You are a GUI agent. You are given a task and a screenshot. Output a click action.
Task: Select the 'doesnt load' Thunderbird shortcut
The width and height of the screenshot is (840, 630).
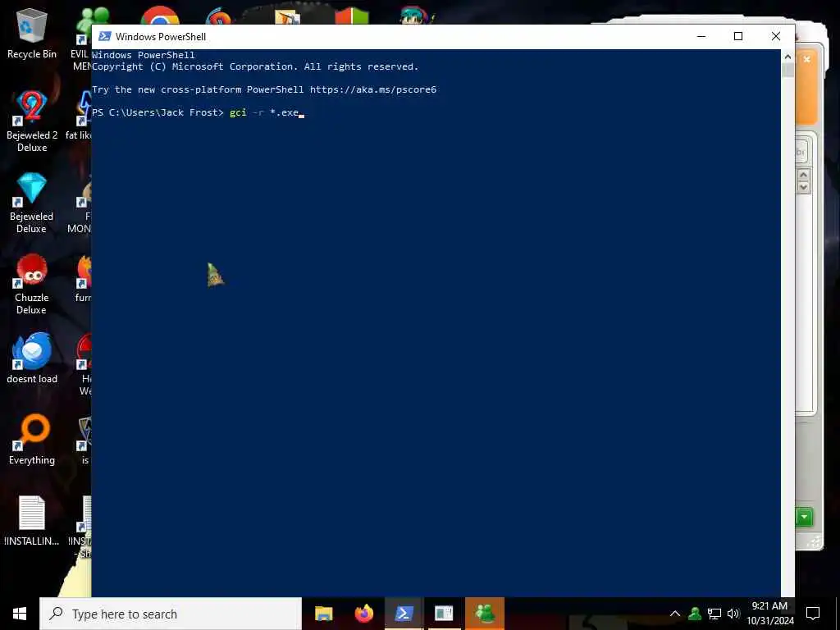(x=32, y=358)
